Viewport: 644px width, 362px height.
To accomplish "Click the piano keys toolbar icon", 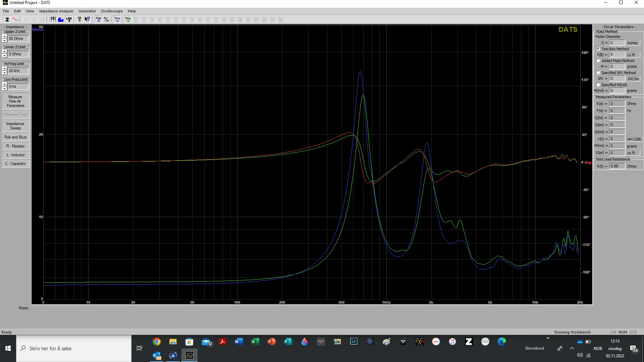I will click(53, 19).
